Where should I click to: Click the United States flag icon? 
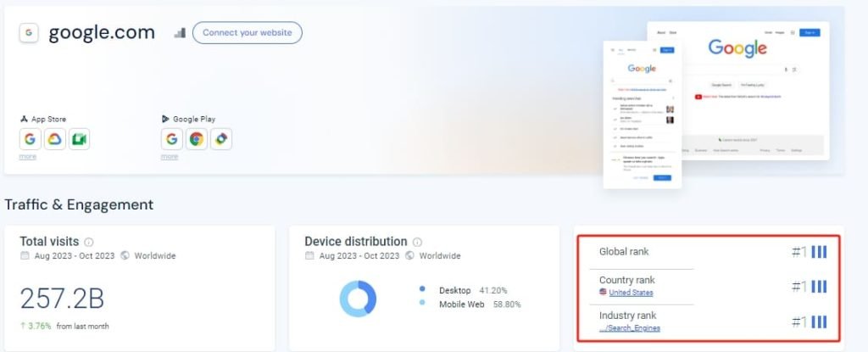[603, 292]
